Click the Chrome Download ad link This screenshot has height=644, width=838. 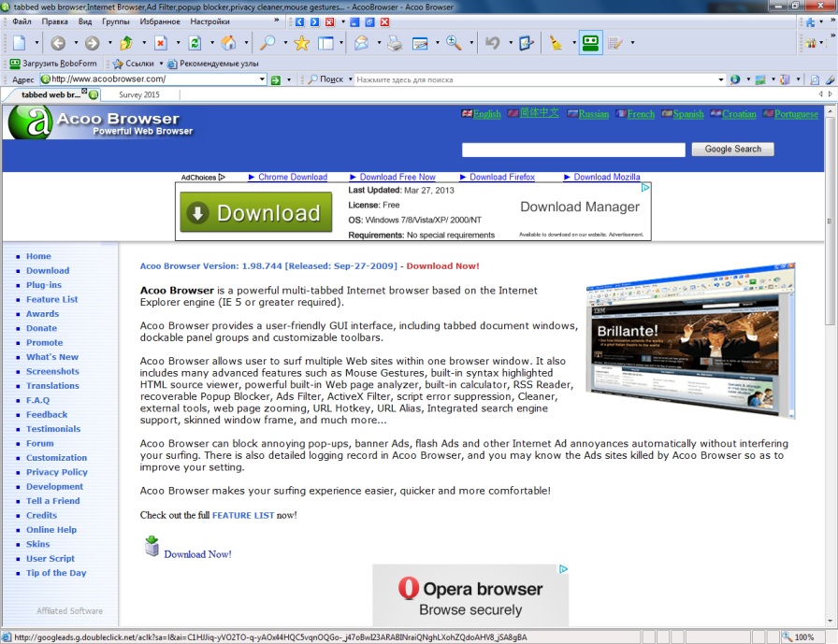[x=293, y=177]
